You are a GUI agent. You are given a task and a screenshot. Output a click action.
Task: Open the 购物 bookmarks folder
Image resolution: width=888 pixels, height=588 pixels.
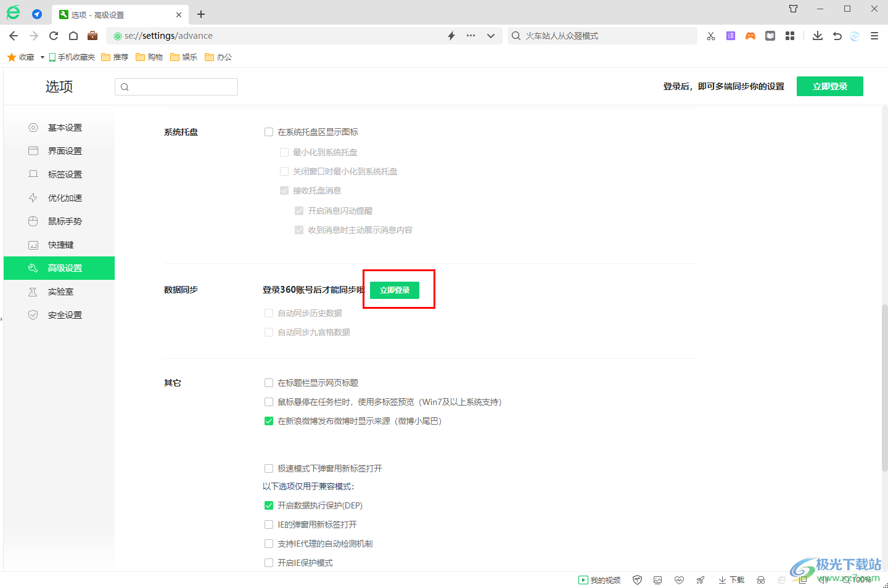point(150,57)
